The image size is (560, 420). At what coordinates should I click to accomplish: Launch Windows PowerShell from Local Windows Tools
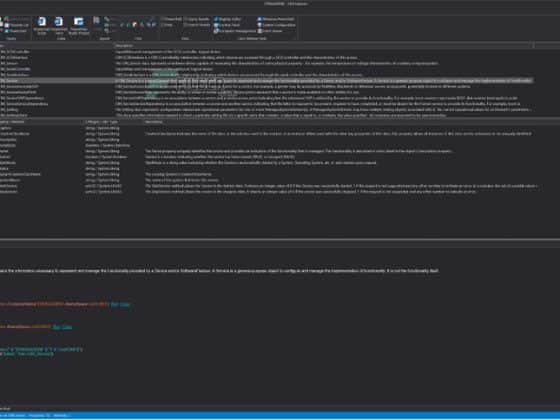[x=276, y=19]
